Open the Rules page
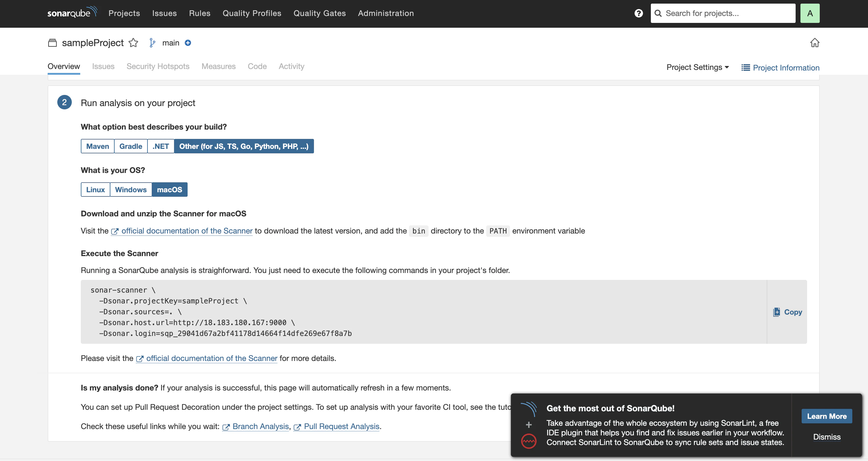This screenshot has height=461, width=868. point(199,13)
